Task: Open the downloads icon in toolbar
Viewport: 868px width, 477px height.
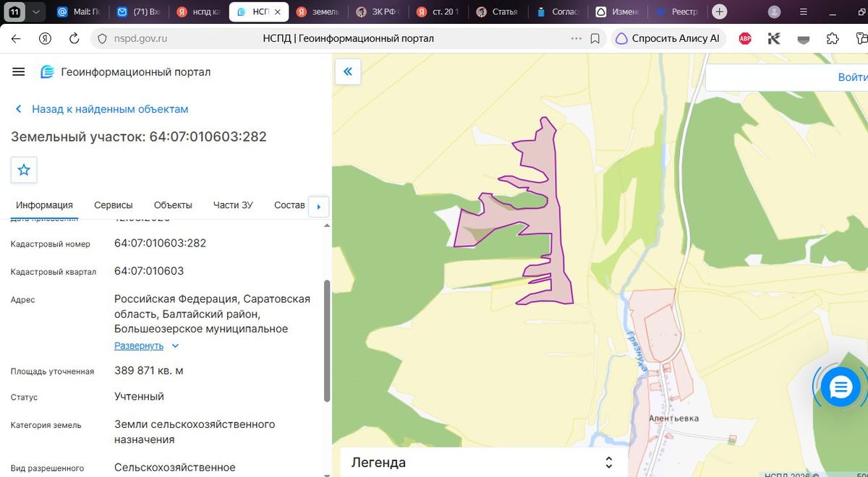Action: click(x=803, y=39)
